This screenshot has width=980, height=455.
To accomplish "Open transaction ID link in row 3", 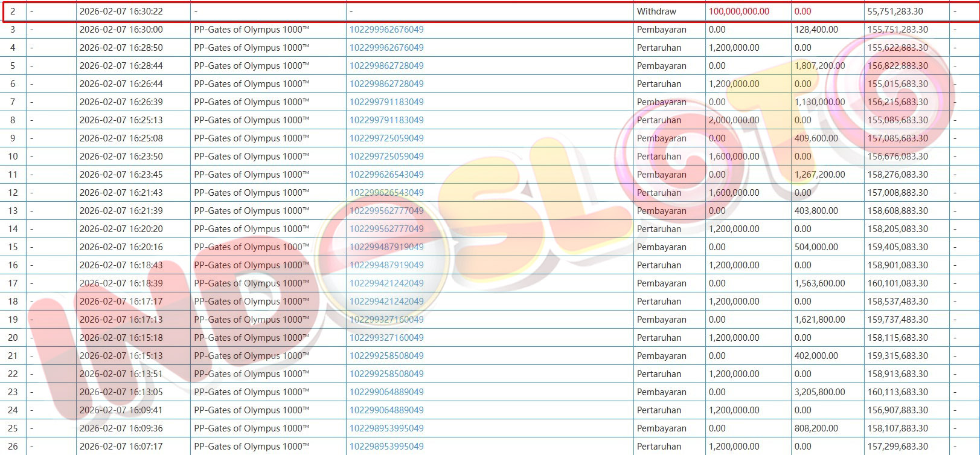I will 386,30.
